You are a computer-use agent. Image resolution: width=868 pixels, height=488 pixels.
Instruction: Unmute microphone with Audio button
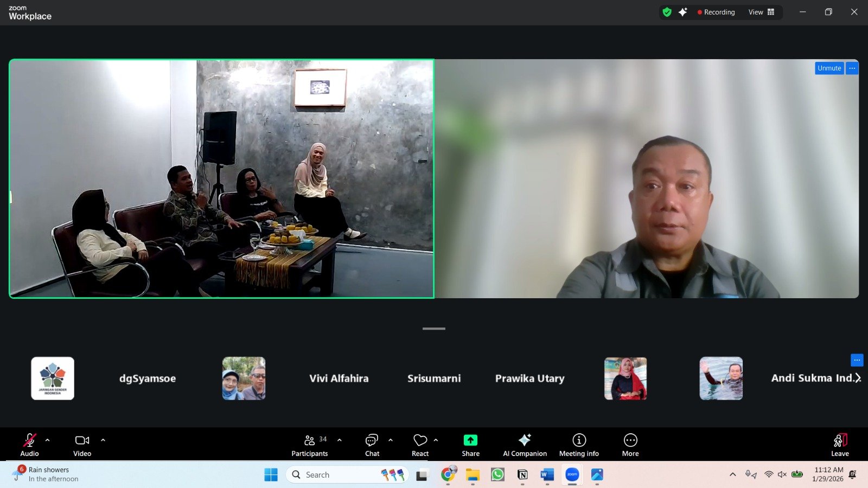tap(30, 445)
